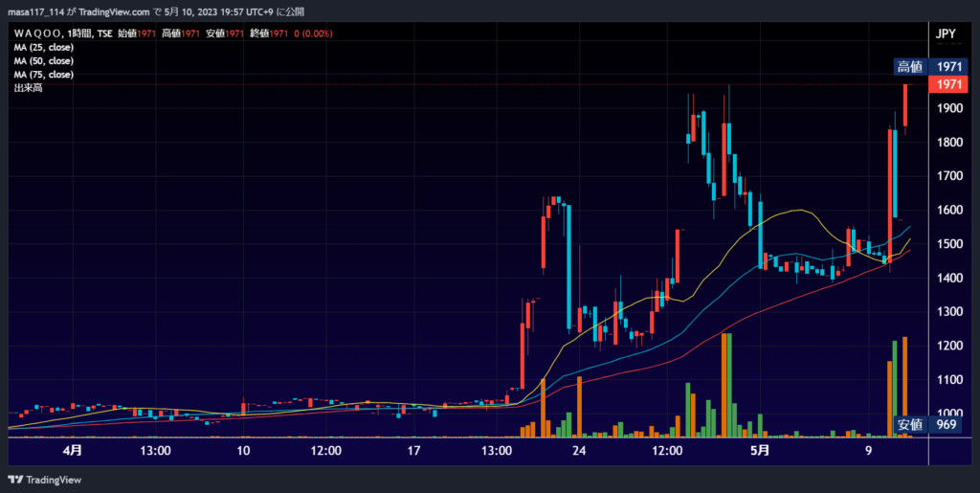Click the 5月 time axis label
Image resolution: width=980 pixels, height=493 pixels.
point(760,451)
